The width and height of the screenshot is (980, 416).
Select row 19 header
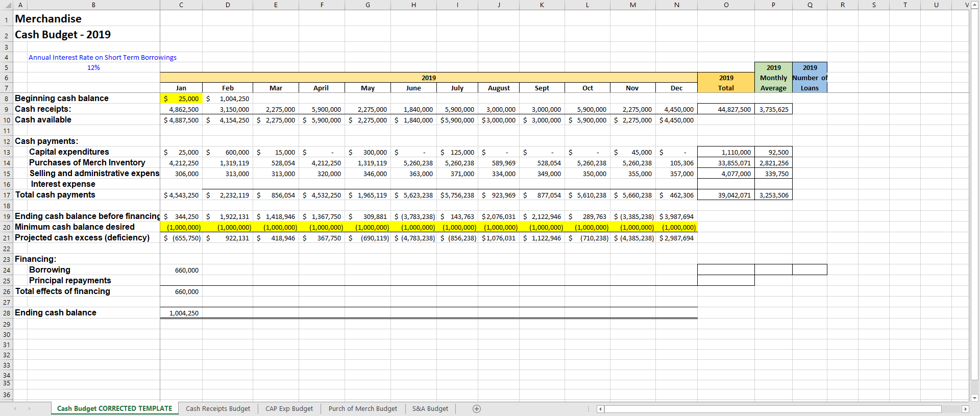click(7, 216)
